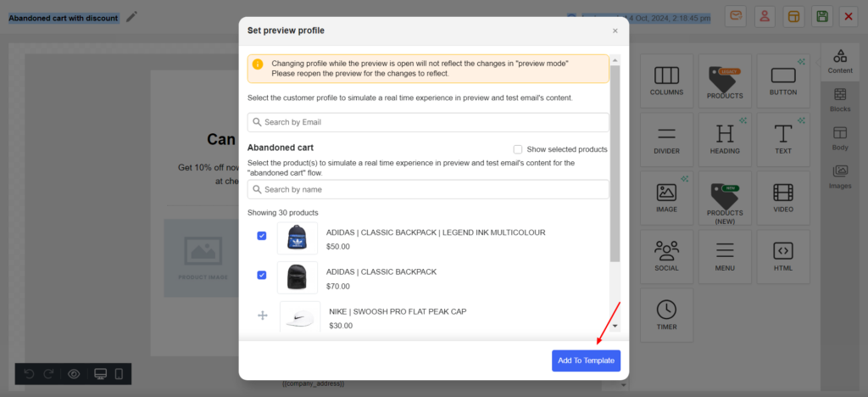The height and width of the screenshot is (397, 868).
Task: Enable Show selected products checkbox
Action: coord(518,149)
